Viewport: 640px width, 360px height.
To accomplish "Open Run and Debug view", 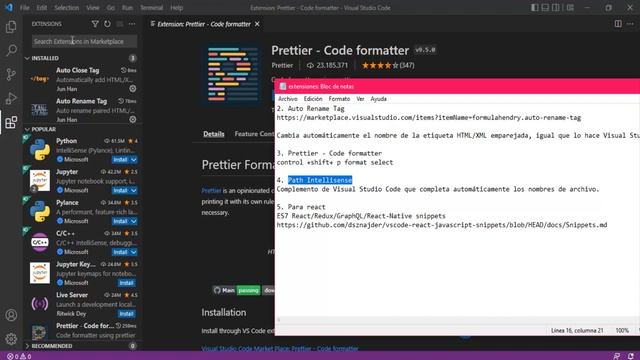I will pos(11,98).
